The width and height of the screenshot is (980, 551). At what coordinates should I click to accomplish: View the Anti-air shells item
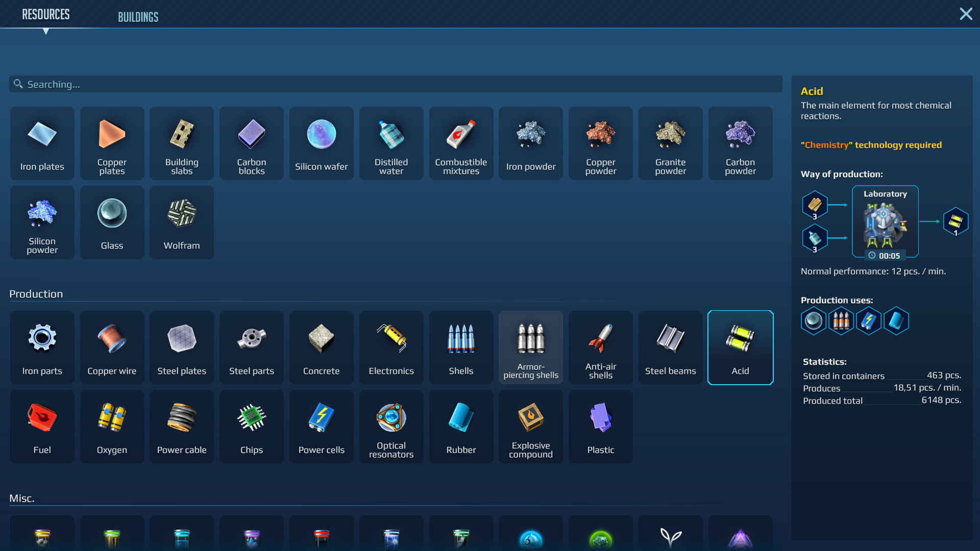[x=600, y=347]
